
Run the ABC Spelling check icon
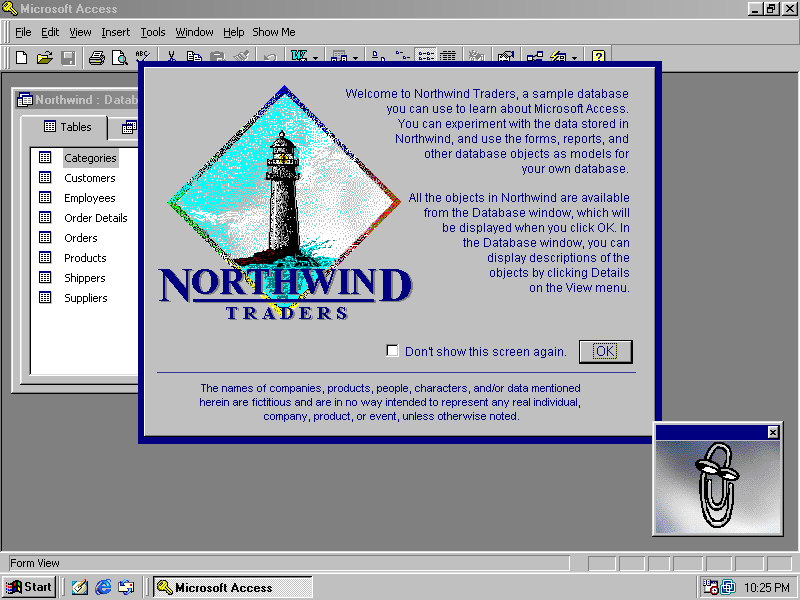[142, 56]
